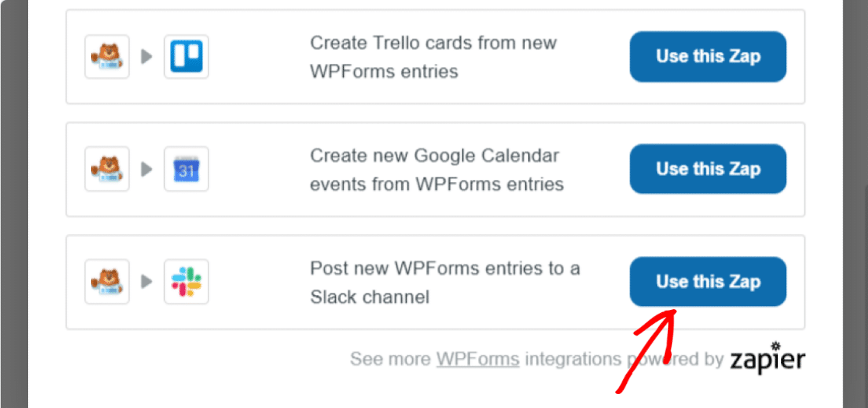
Task: Open the WPForms integrations link
Action: pyautogui.click(x=478, y=359)
